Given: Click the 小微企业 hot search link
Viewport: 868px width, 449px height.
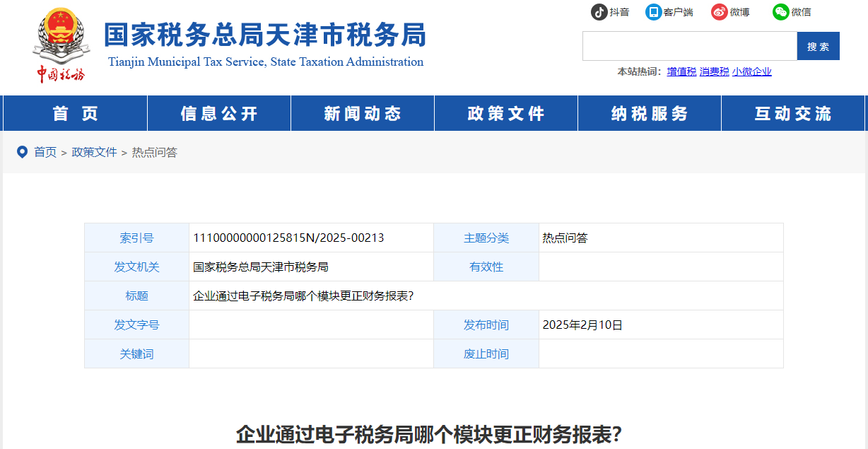Looking at the screenshot, I should pyautogui.click(x=752, y=71).
